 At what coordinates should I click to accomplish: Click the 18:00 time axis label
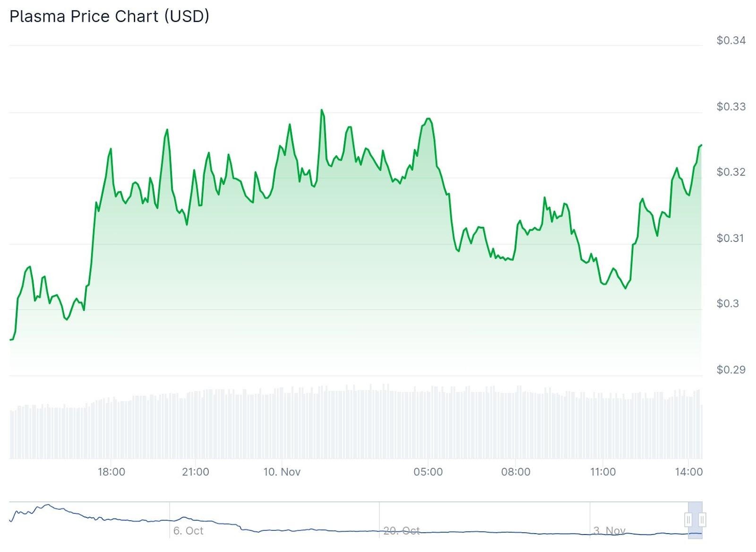click(x=111, y=472)
